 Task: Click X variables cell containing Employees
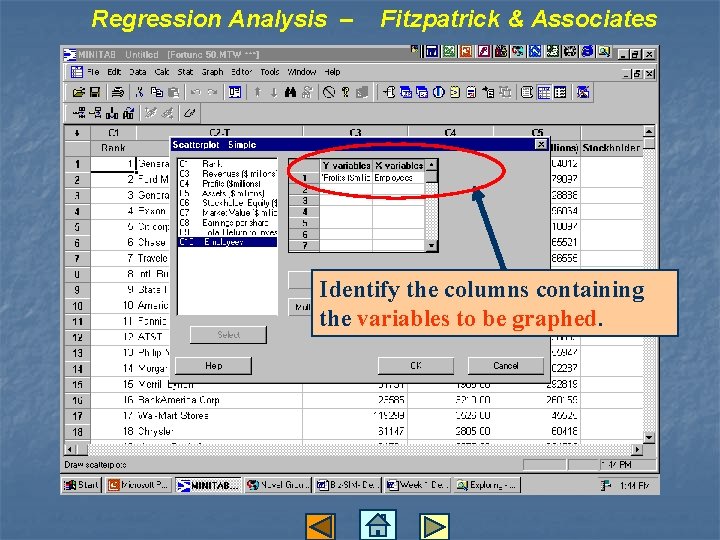399,178
